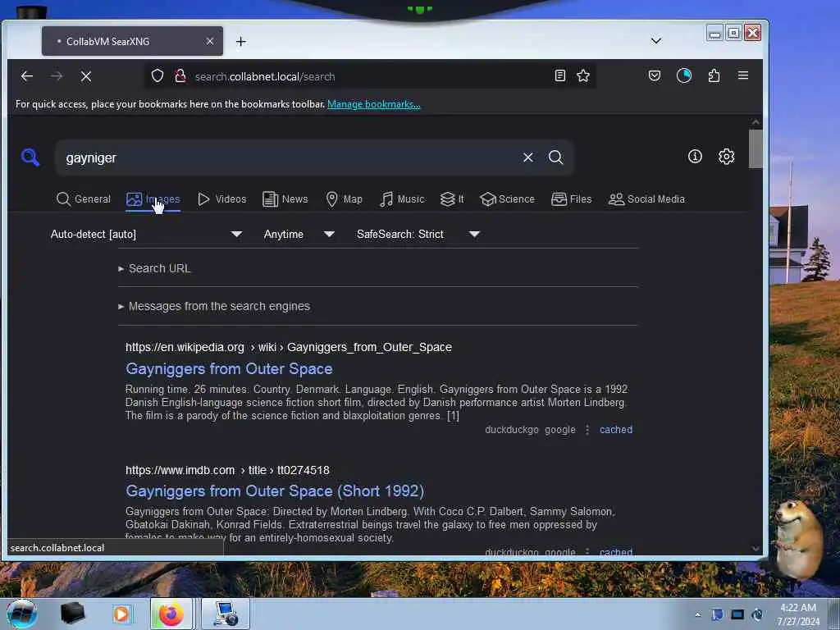The height and width of the screenshot is (630, 840).
Task: Clear the search query text
Action: 527,157
